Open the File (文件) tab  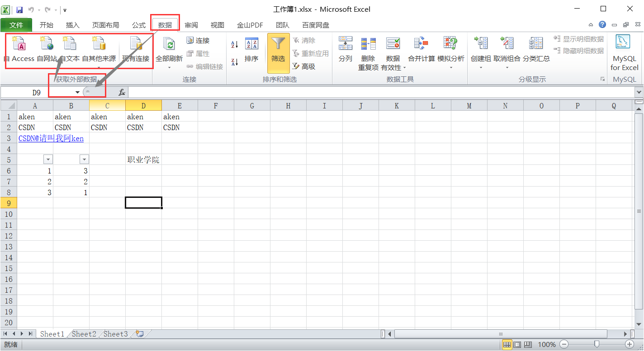16,25
